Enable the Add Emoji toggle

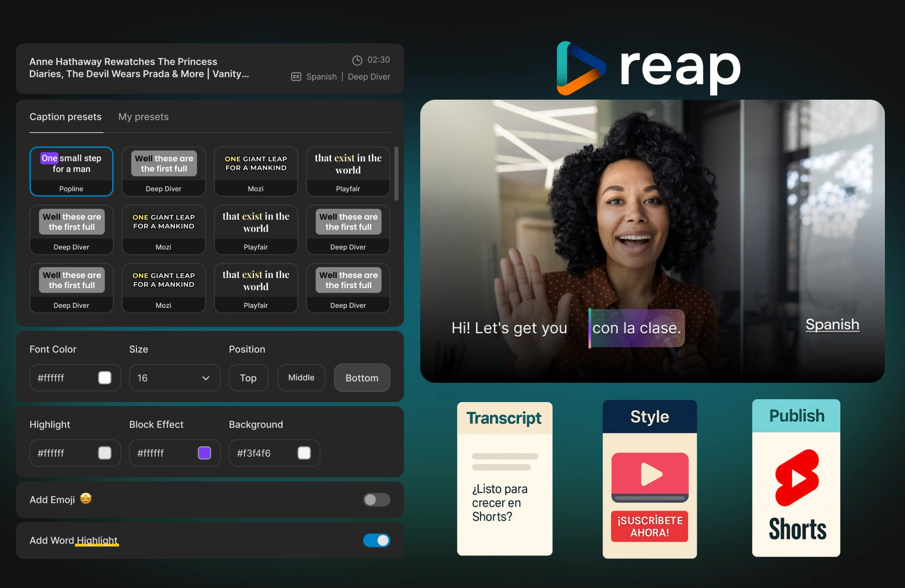pyautogui.click(x=376, y=500)
